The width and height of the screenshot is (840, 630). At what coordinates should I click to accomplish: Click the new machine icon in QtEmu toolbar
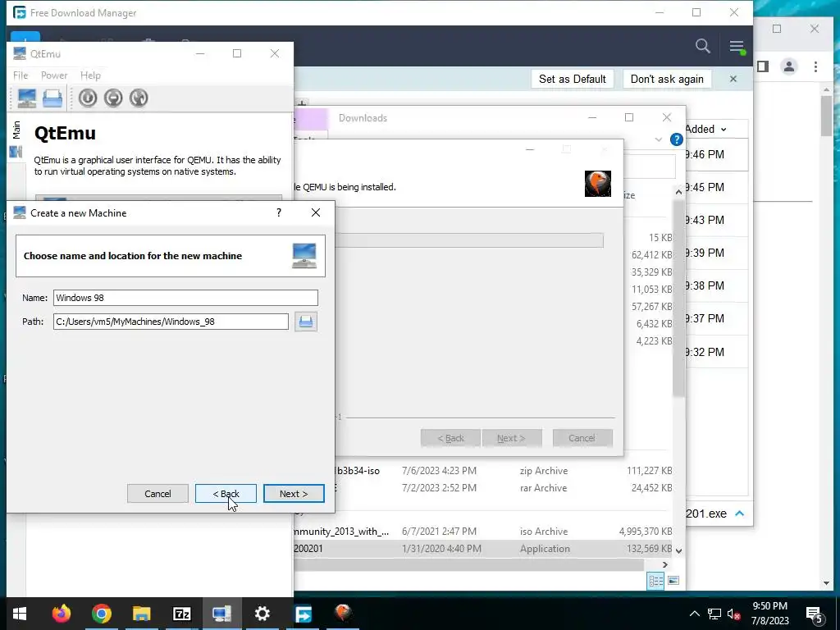pyautogui.click(x=27, y=98)
